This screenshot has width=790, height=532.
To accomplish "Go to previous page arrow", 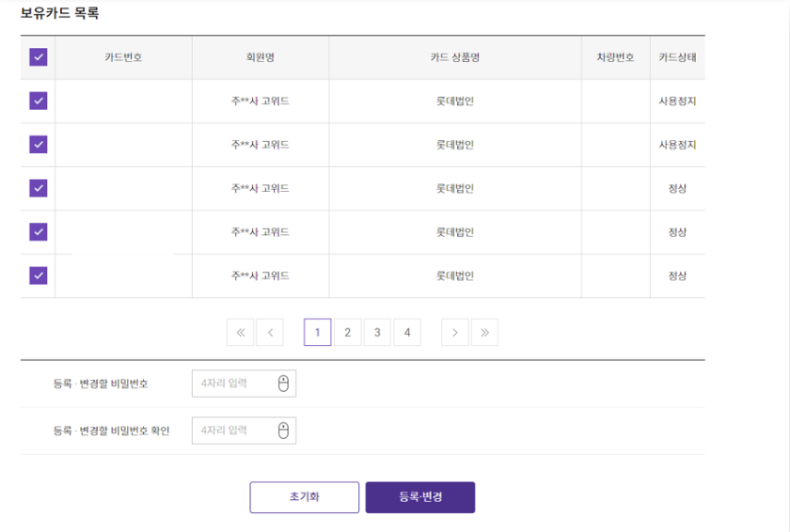I will click(x=270, y=332).
